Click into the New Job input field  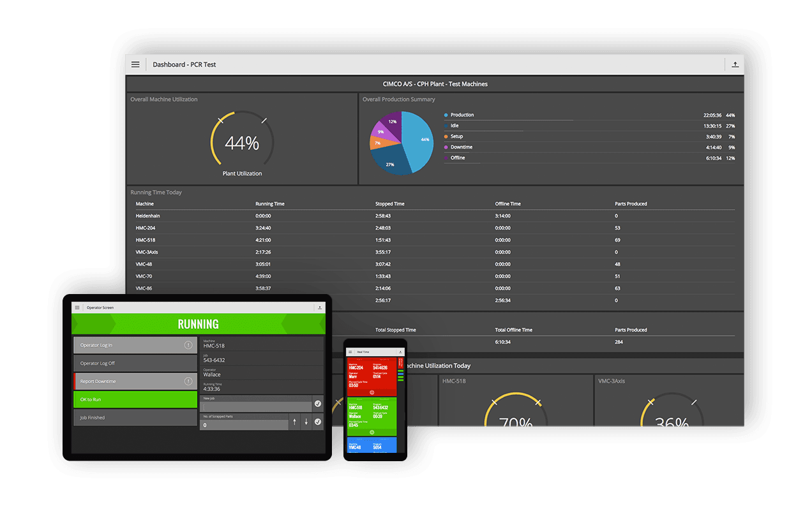pyautogui.click(x=256, y=406)
